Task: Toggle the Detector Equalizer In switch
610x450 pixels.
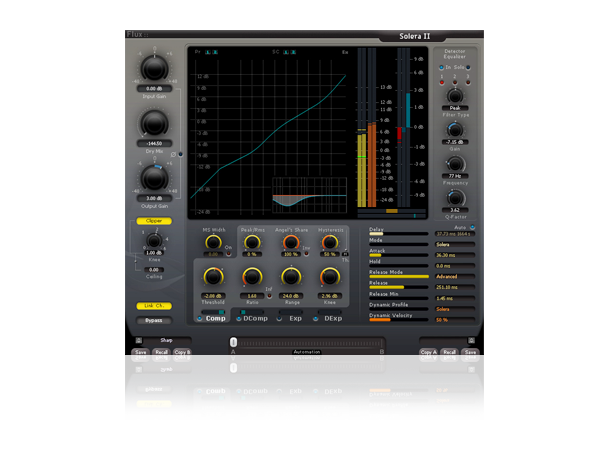Action: [442, 67]
